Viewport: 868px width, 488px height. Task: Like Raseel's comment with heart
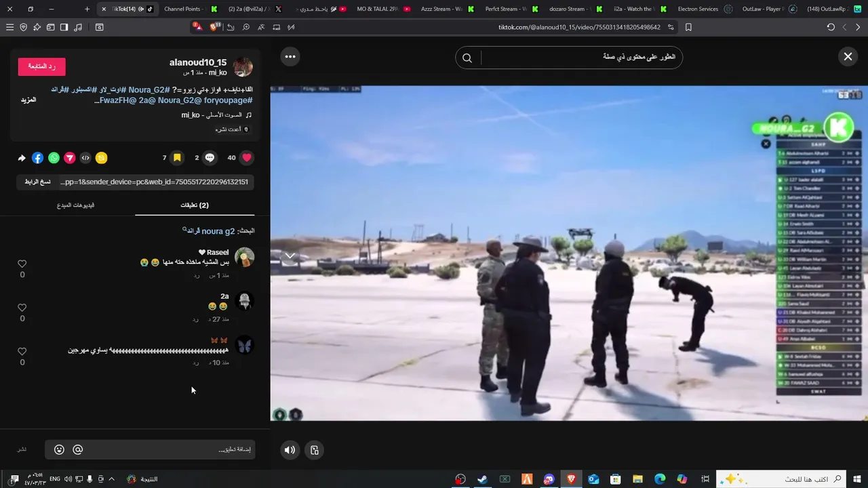[x=22, y=264]
